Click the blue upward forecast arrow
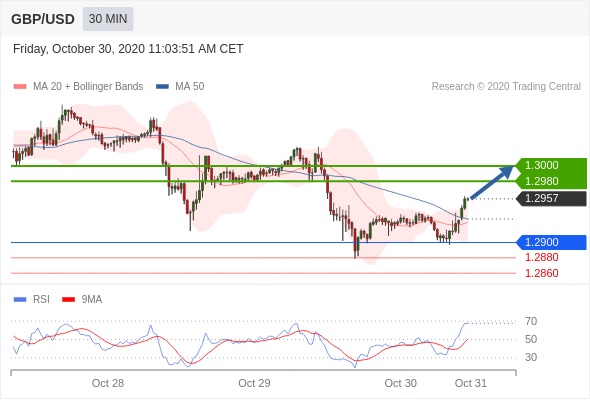The image size is (590, 400). click(492, 182)
